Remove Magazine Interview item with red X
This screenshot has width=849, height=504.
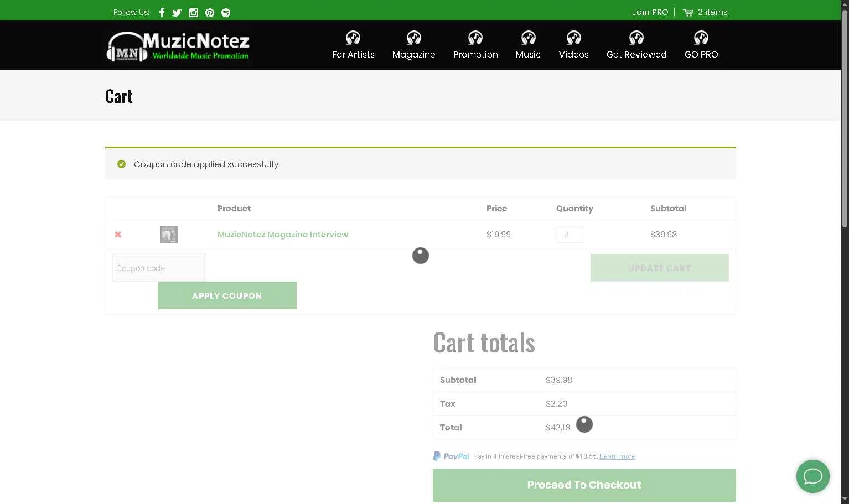[118, 235]
